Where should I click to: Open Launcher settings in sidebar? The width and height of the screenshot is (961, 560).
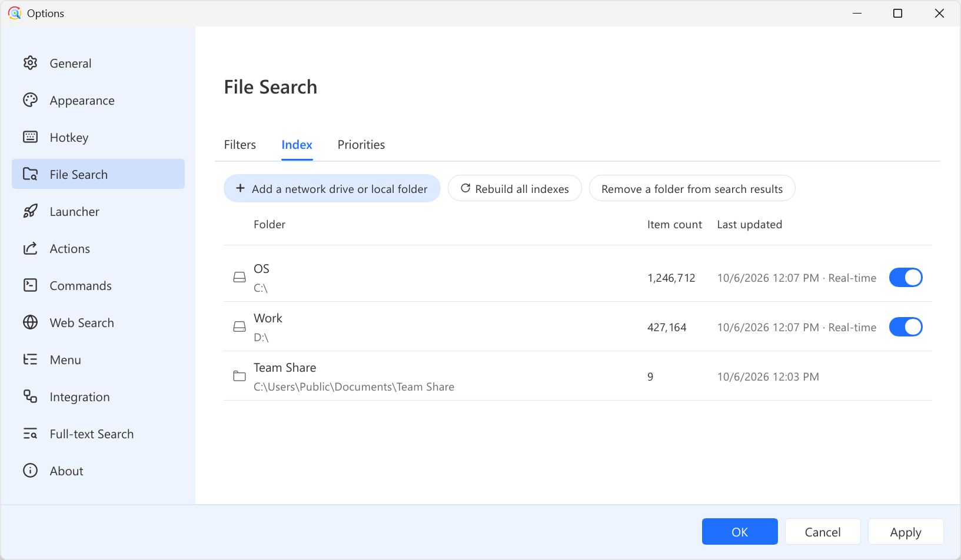98,211
